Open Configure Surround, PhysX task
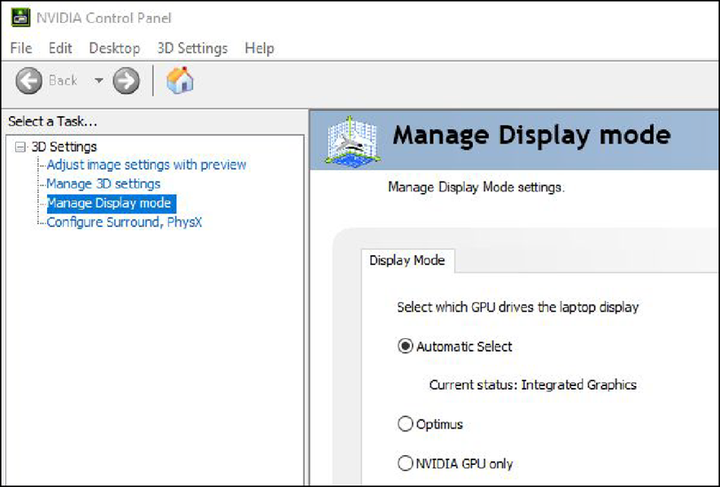Image resolution: width=720 pixels, height=487 pixels. (x=124, y=222)
